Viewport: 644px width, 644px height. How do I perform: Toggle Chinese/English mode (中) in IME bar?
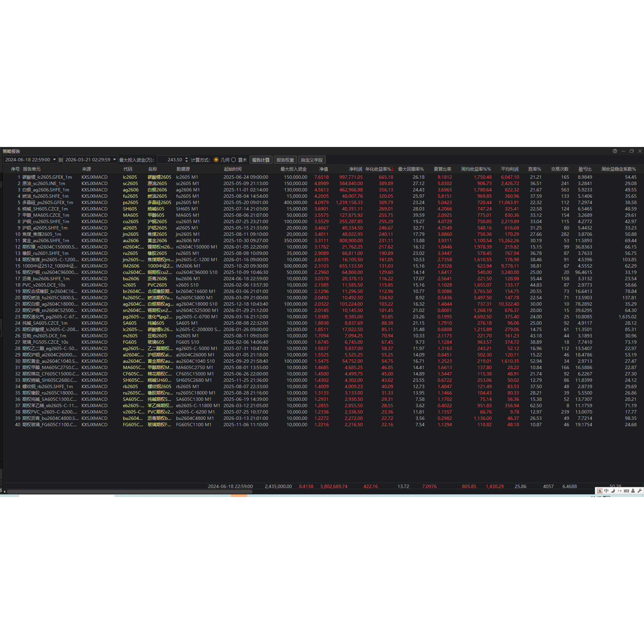click(606, 491)
